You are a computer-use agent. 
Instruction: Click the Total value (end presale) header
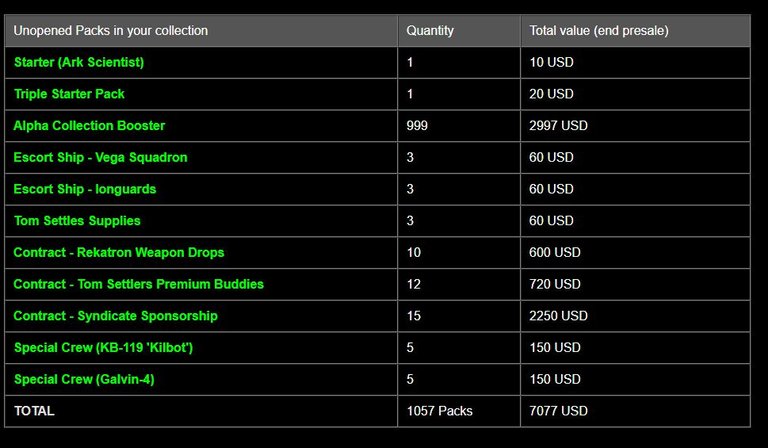pyautogui.click(x=599, y=31)
